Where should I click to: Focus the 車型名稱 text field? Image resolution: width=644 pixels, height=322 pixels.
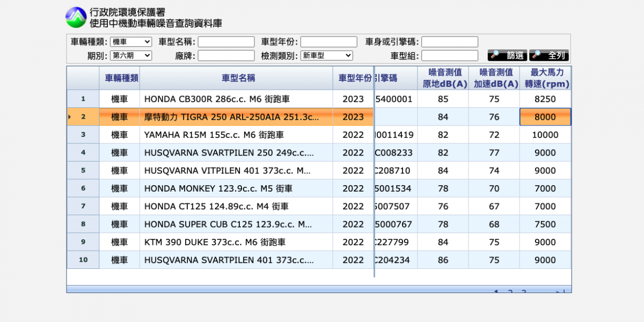tap(226, 42)
